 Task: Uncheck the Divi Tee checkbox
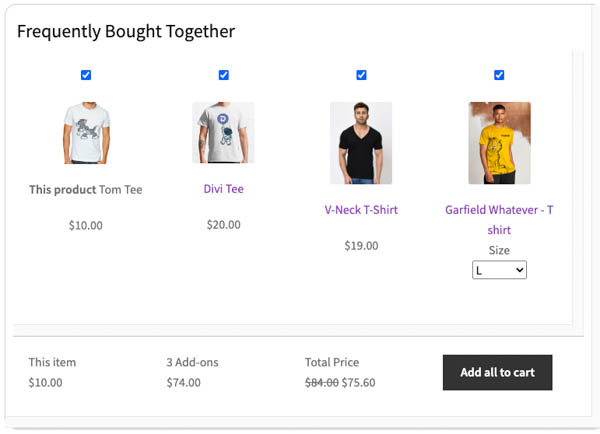click(223, 75)
